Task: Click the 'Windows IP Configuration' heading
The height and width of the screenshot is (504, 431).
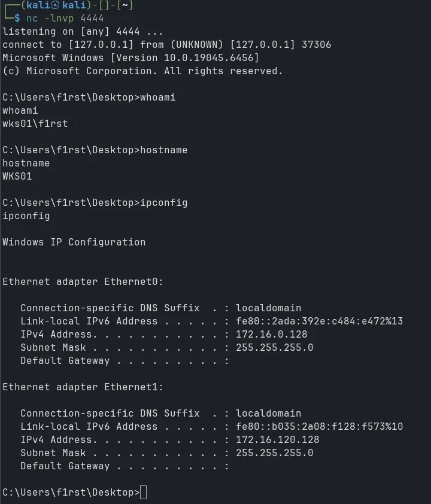Action: click(x=74, y=242)
